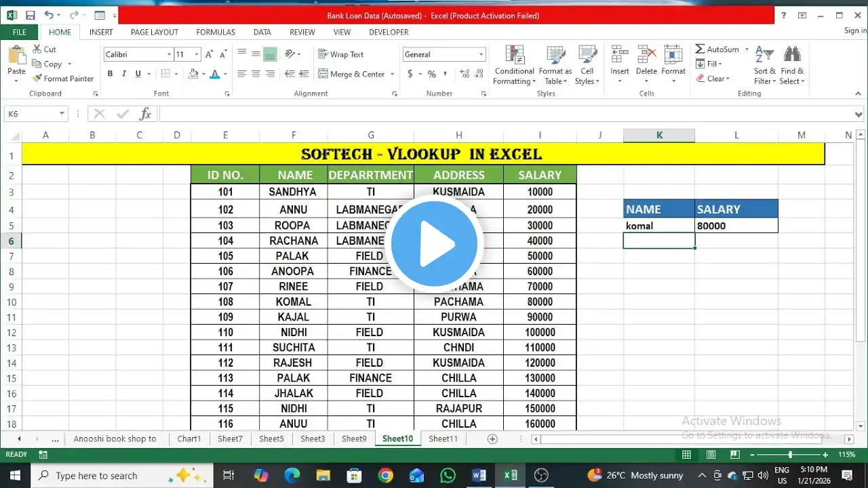Select the Page Layout view button
868x488 pixels.
[711, 455]
